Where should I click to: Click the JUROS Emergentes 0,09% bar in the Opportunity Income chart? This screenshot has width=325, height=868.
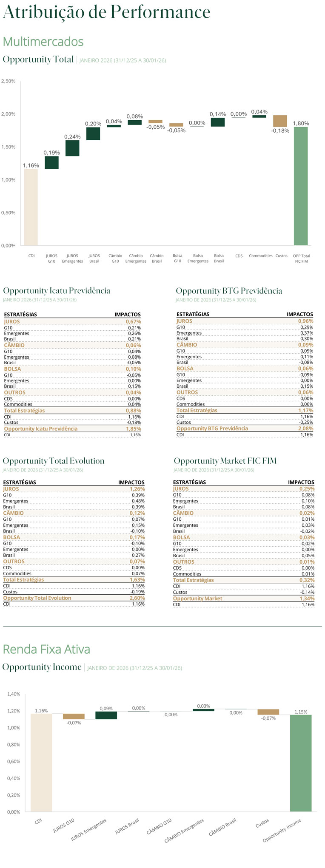tap(106, 715)
